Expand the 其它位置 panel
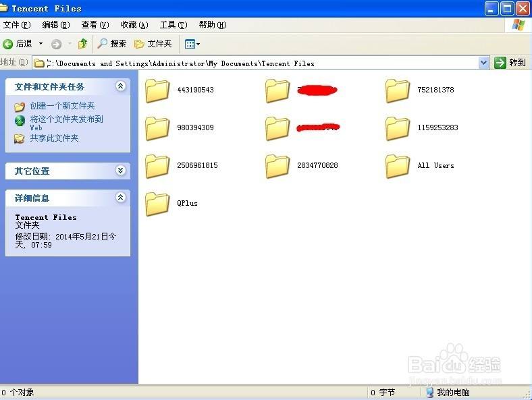The image size is (532, 400). [x=120, y=170]
